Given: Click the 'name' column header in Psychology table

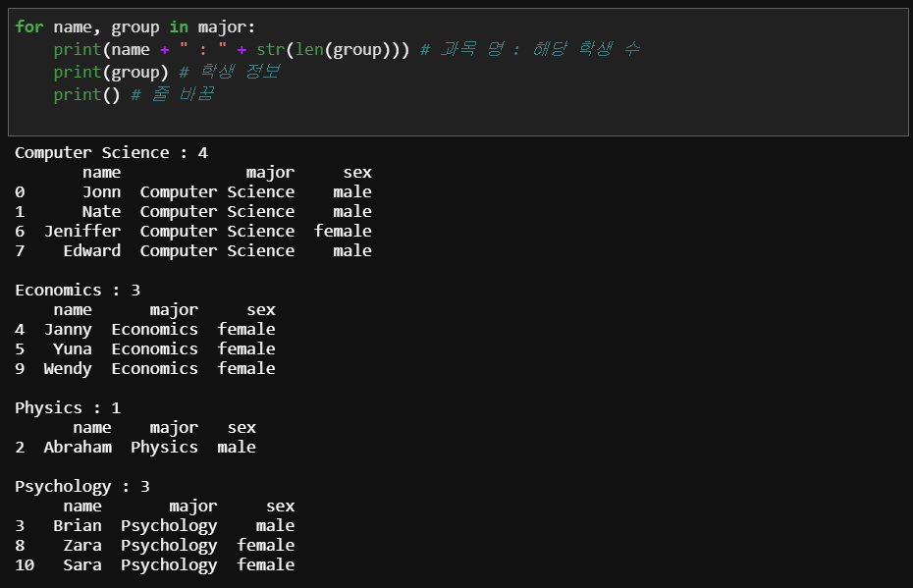Looking at the screenshot, I should click(82, 507).
